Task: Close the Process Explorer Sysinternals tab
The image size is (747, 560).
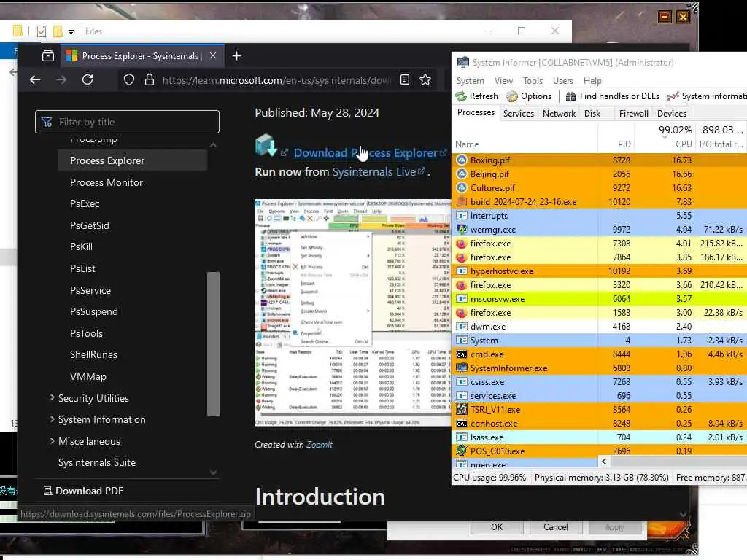Action: [x=213, y=55]
